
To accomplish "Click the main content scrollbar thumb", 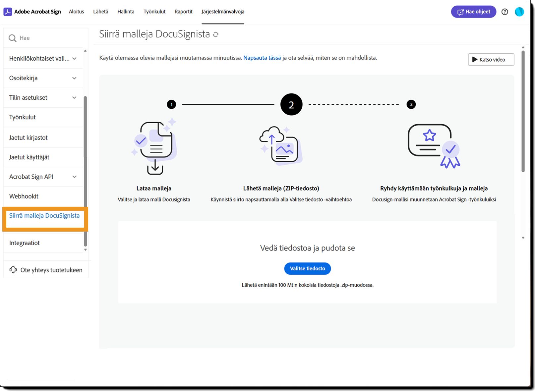I will tap(523, 111).
